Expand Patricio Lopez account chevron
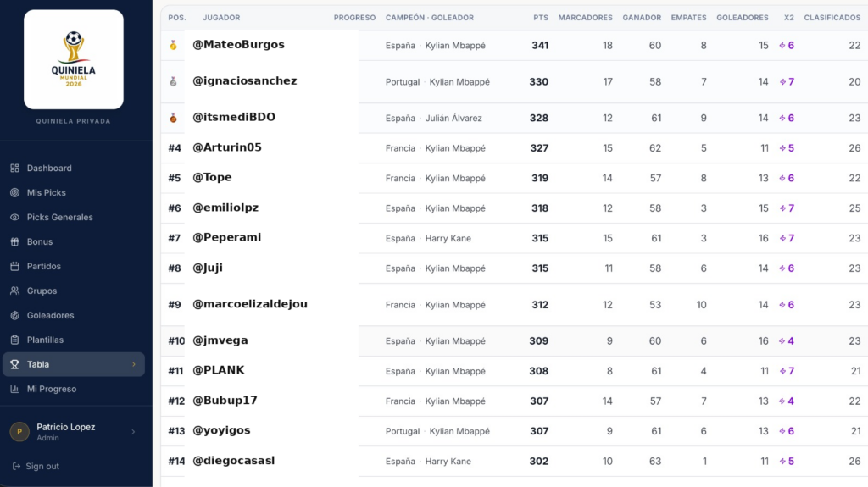Image resolution: width=868 pixels, height=487 pixels. tap(133, 432)
